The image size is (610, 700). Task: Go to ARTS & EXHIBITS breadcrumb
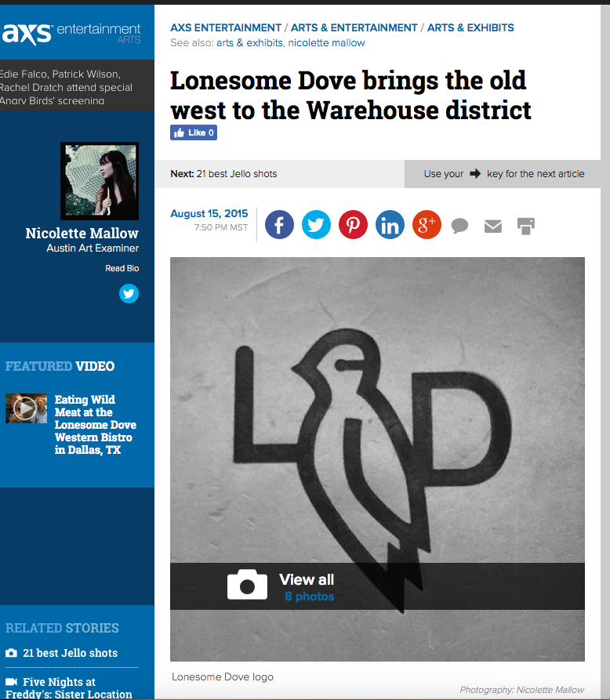coord(470,27)
